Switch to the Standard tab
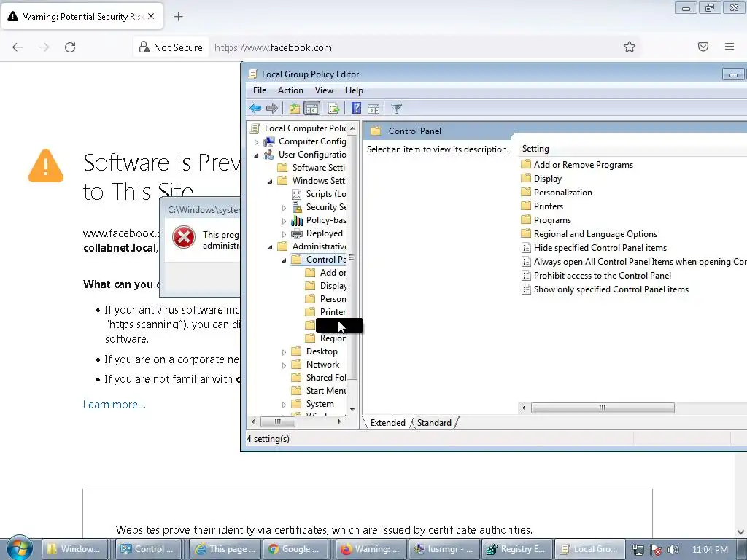Image resolution: width=747 pixels, height=560 pixels. 434,423
